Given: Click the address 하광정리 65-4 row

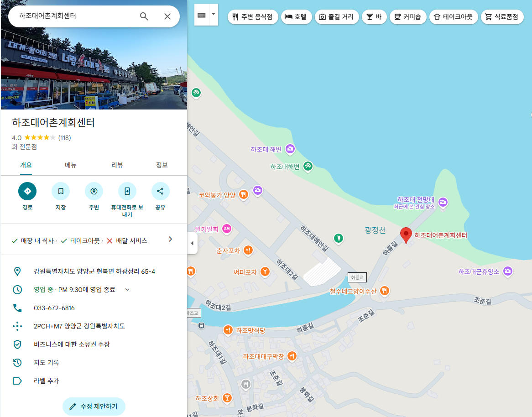Looking at the screenshot, I should [x=94, y=271].
